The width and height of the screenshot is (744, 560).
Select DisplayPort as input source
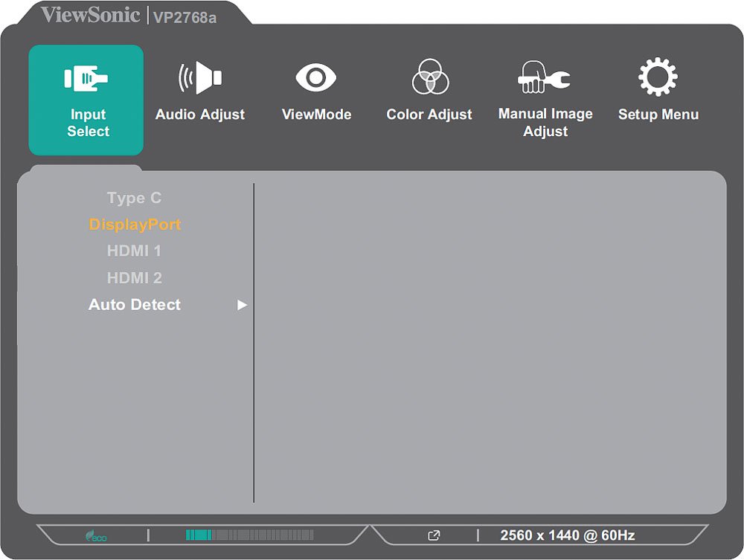click(135, 225)
